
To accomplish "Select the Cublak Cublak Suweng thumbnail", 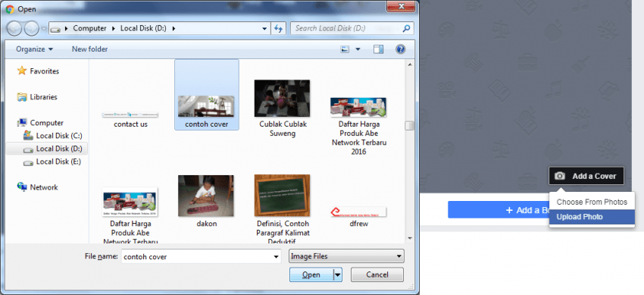I will (x=282, y=99).
